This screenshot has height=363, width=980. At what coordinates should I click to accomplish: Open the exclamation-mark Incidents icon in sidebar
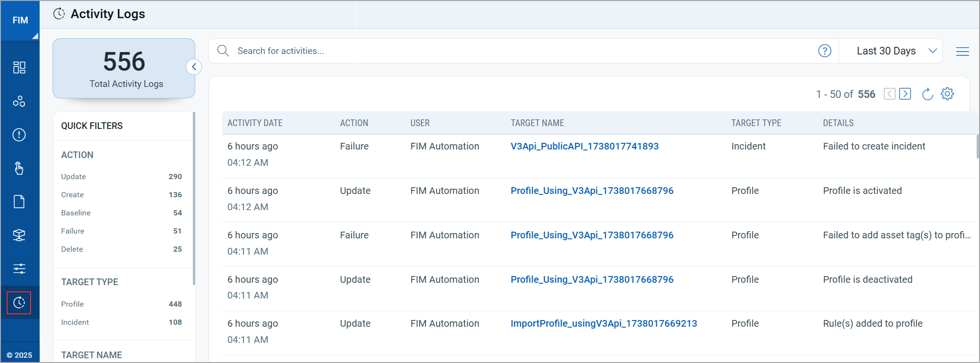coord(19,135)
